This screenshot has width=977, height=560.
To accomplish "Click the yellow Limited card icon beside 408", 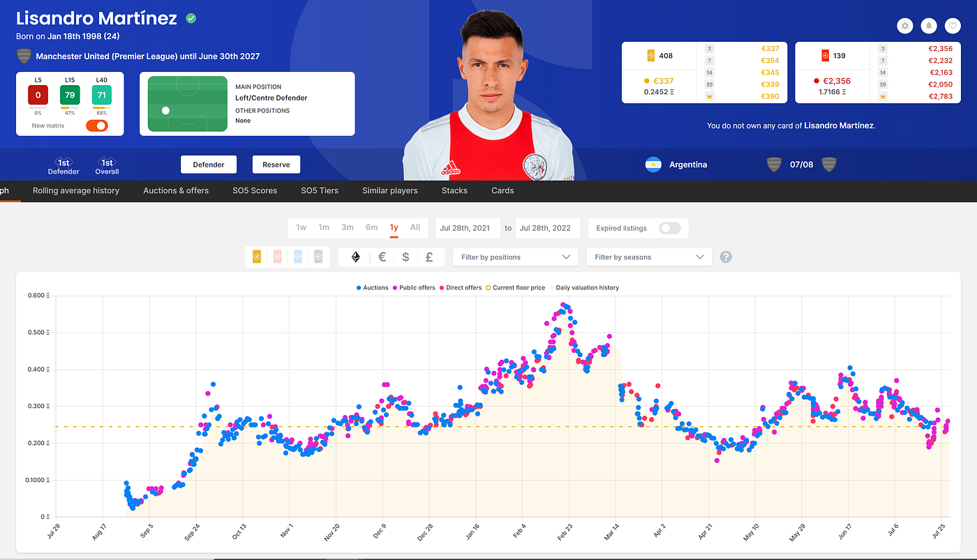I will [650, 55].
